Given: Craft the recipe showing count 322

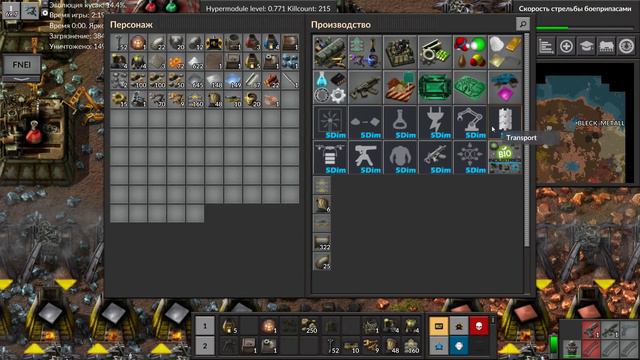Looking at the screenshot, I should pos(322,242).
